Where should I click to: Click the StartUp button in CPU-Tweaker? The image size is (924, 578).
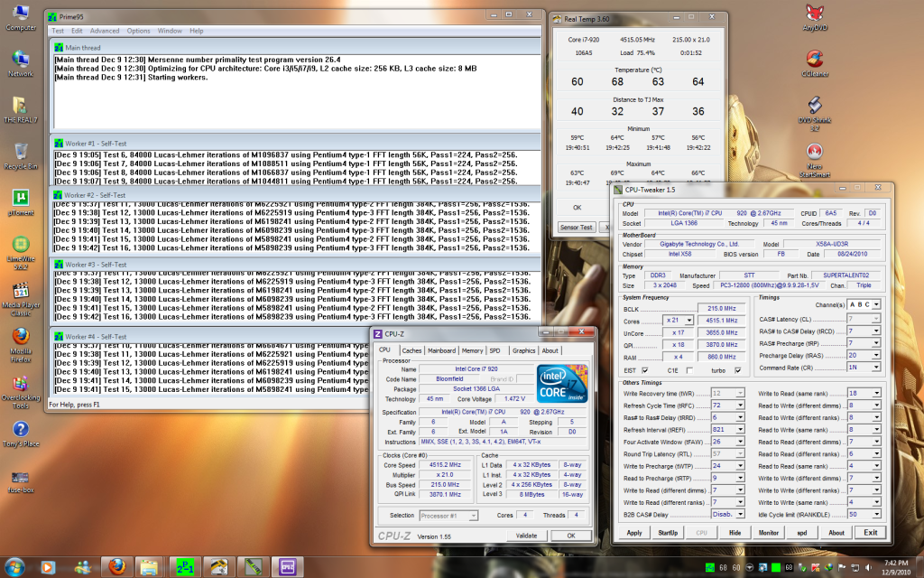[x=668, y=533]
